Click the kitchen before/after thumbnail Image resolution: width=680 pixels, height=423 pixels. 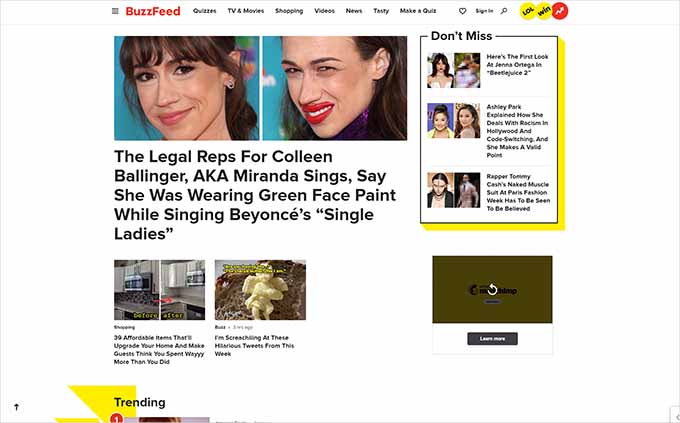pos(160,290)
